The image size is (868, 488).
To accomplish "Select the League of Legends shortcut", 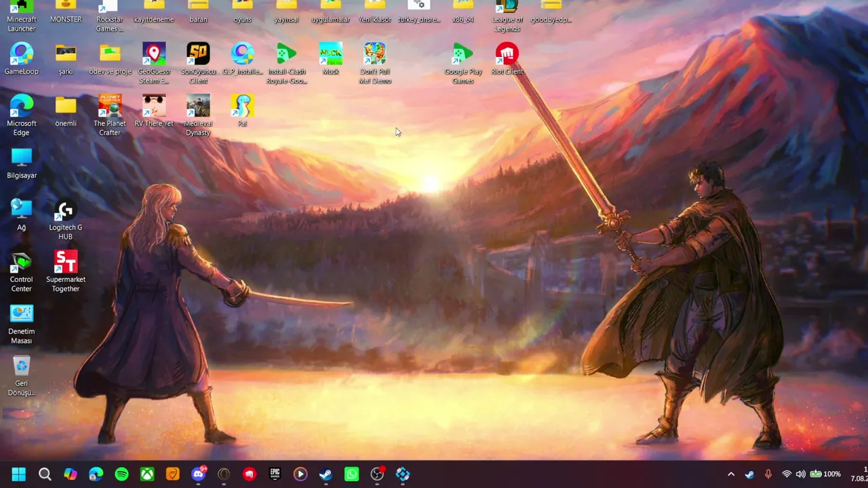I will (507, 16).
